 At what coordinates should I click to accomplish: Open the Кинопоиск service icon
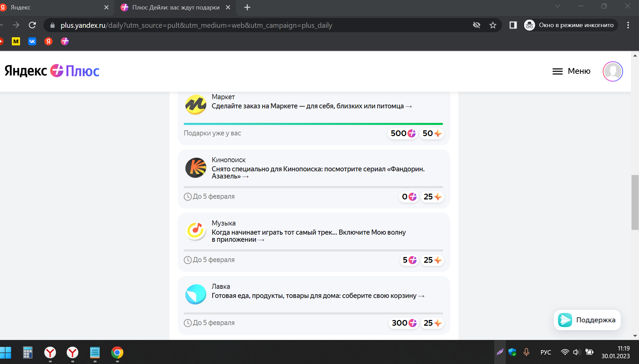pyautogui.click(x=196, y=168)
